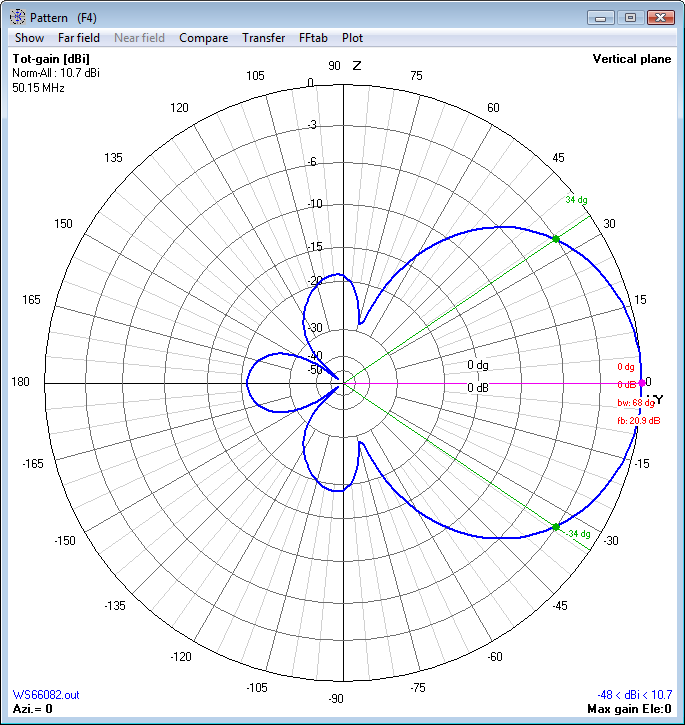Click the red 'fb: 20.9 dB' label

639,421
